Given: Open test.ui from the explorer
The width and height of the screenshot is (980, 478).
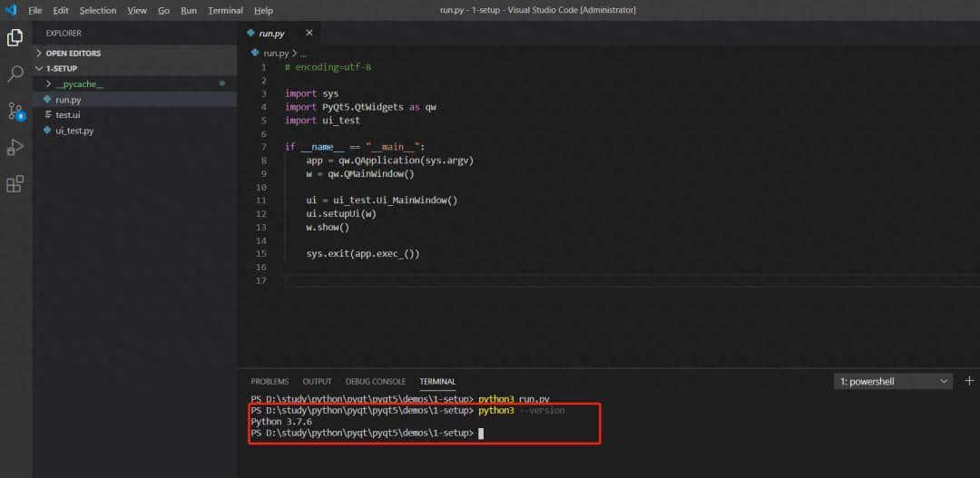Looking at the screenshot, I should [x=135, y=115].
